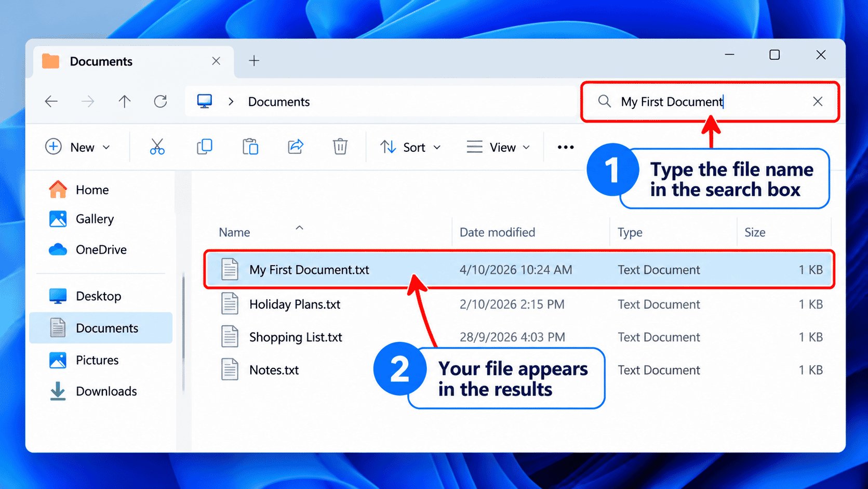
Task: Open the New item dropdown
Action: coord(78,147)
